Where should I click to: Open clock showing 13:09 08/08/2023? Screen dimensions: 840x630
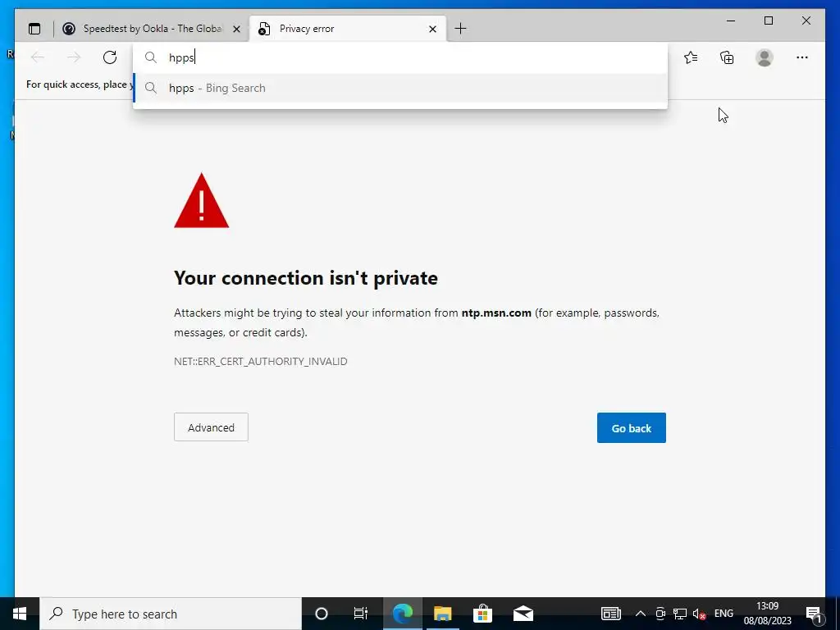(767, 614)
